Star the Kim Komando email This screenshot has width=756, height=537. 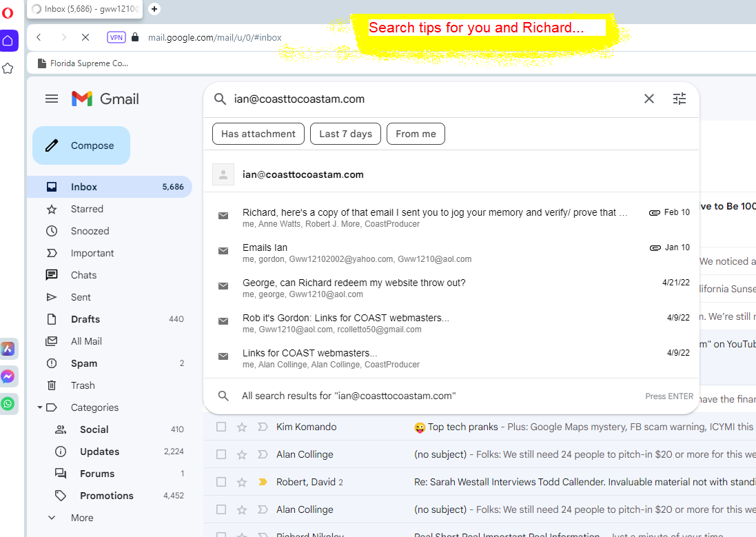pyautogui.click(x=242, y=427)
